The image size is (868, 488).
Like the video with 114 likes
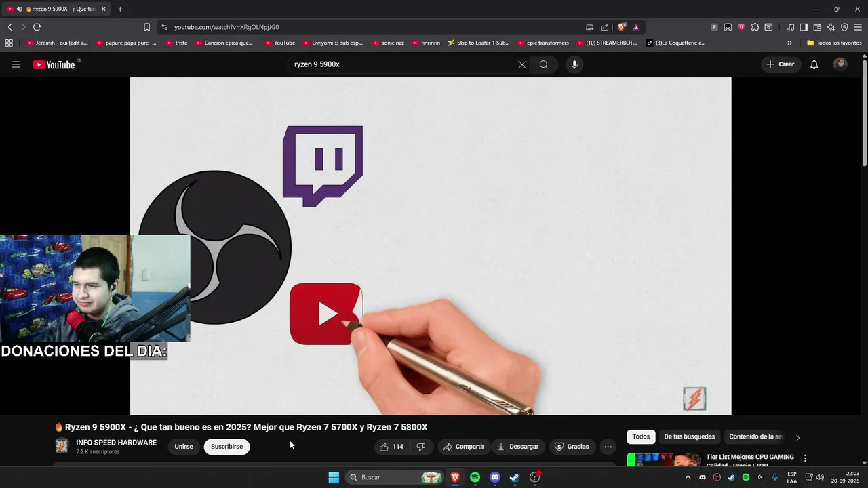(392, 447)
